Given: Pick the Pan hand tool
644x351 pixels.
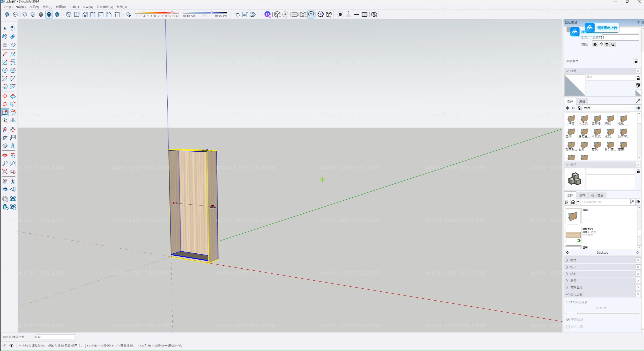Looking at the screenshot, I should 13,155.
